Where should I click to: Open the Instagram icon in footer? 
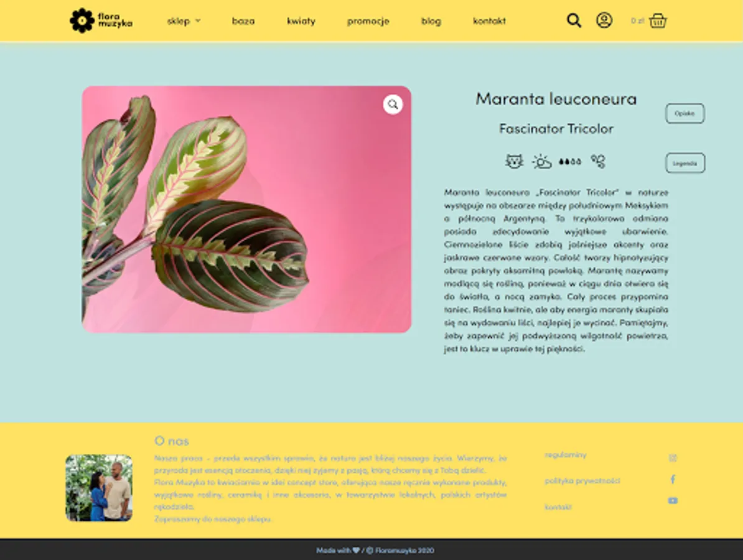click(x=673, y=458)
